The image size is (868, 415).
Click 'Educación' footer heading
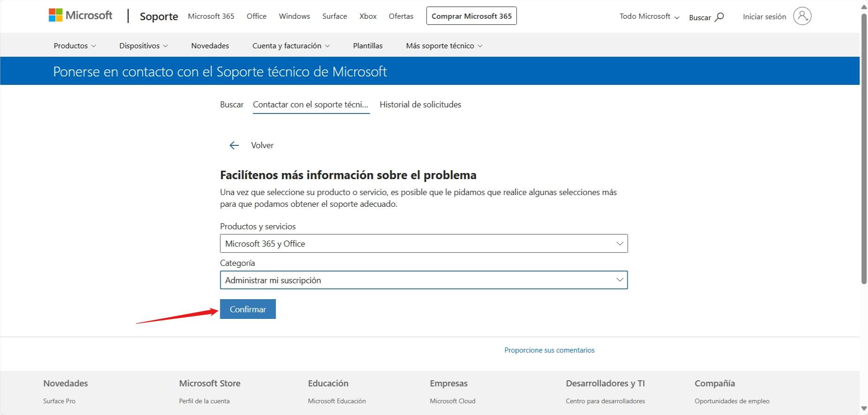click(x=328, y=383)
